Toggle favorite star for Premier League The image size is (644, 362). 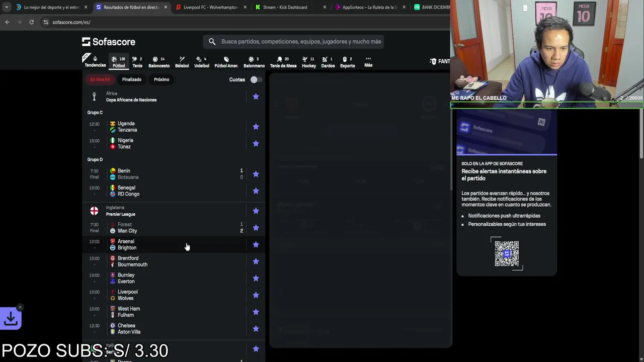click(256, 211)
